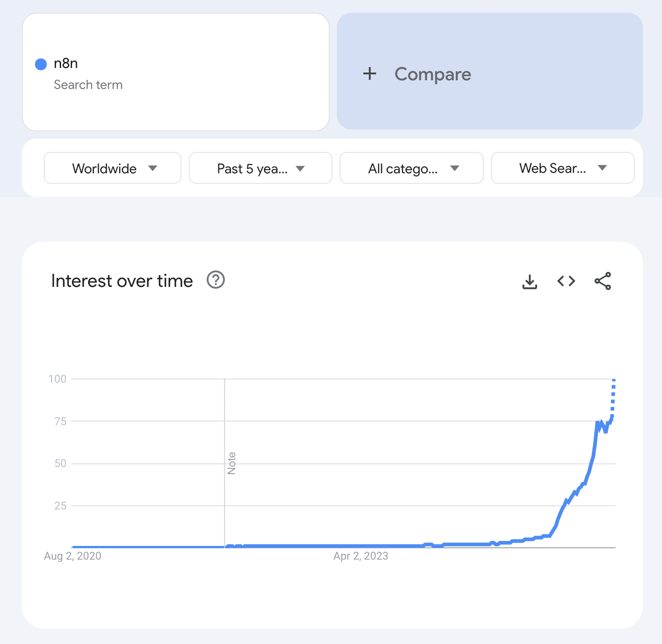Click the plus icon beside Compare

(x=370, y=73)
